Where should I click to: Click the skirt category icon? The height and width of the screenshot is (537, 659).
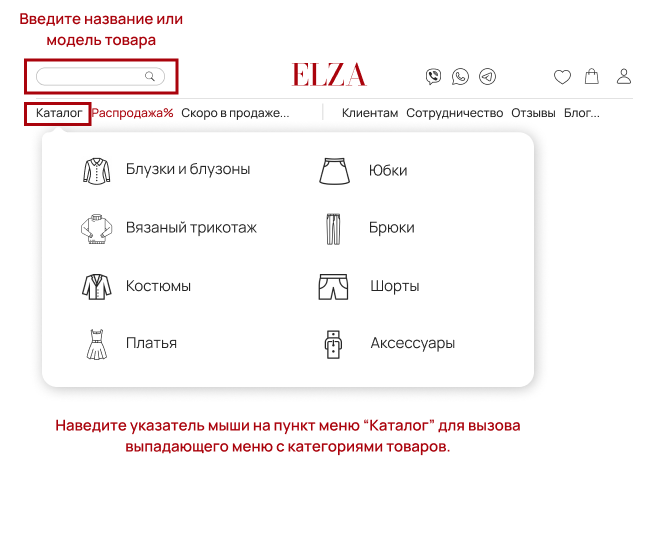(x=334, y=171)
